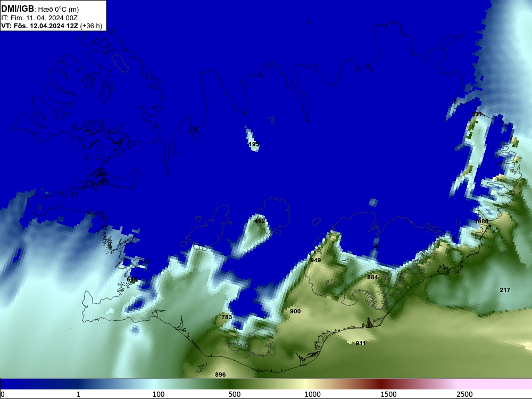The image size is (532, 399).
Task: Click the map value 896
Action: coord(220,375)
